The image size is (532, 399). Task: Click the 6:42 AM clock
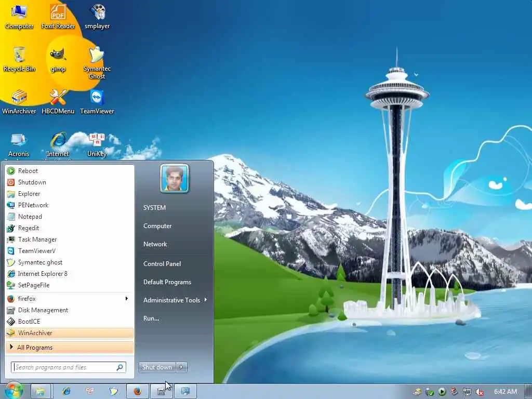pyautogui.click(x=506, y=392)
